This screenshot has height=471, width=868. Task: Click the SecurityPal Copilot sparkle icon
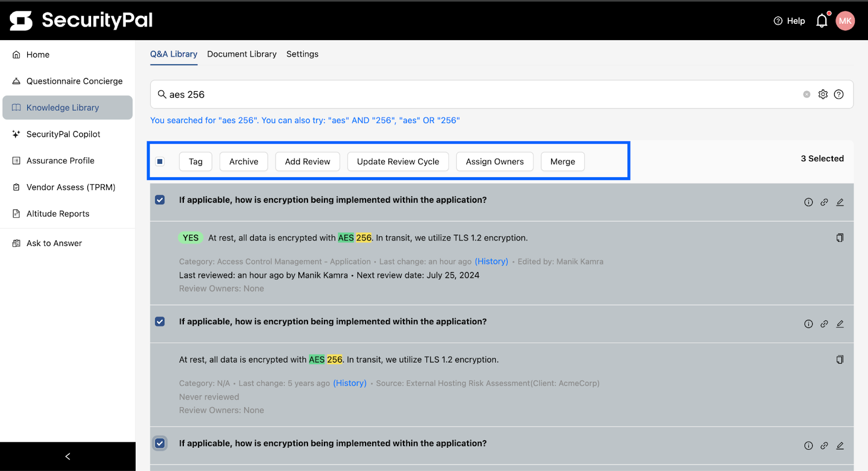coord(16,134)
